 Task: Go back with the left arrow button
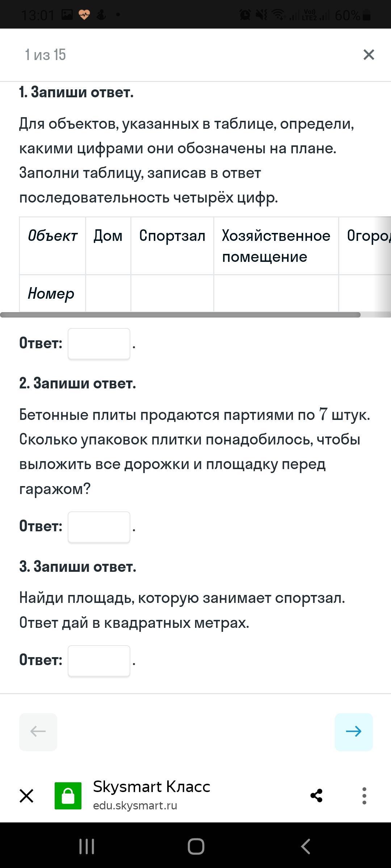(x=38, y=731)
